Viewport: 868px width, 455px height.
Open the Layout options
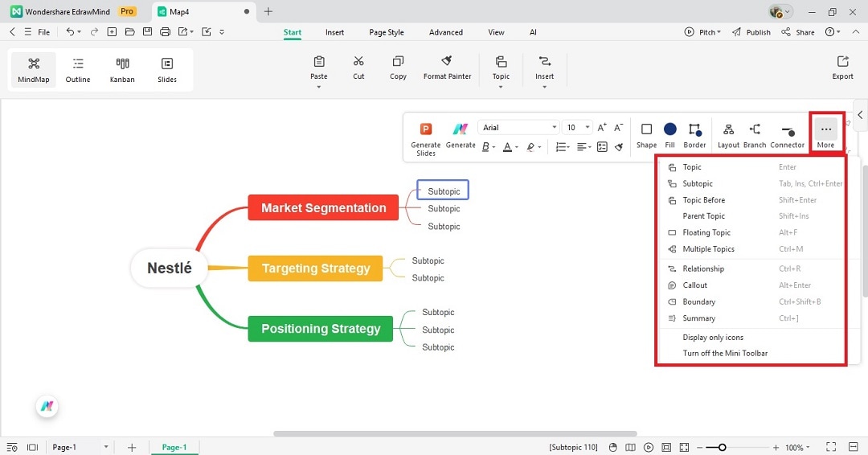click(x=728, y=136)
